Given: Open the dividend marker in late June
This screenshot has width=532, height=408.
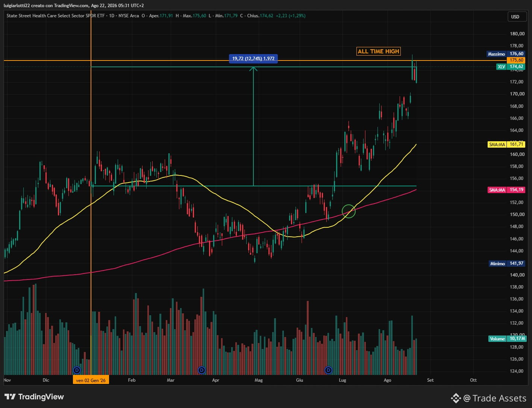Looking at the screenshot, I should 328,370.
